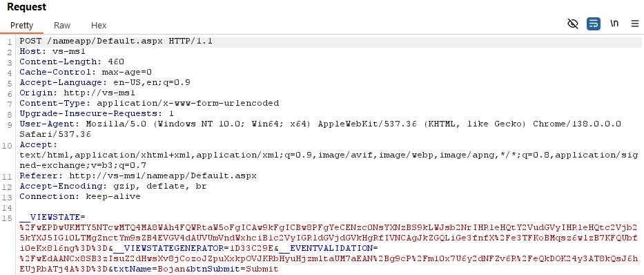The image size is (644, 275).
Task: Open the message editor hamburger menu
Action: point(635,24)
